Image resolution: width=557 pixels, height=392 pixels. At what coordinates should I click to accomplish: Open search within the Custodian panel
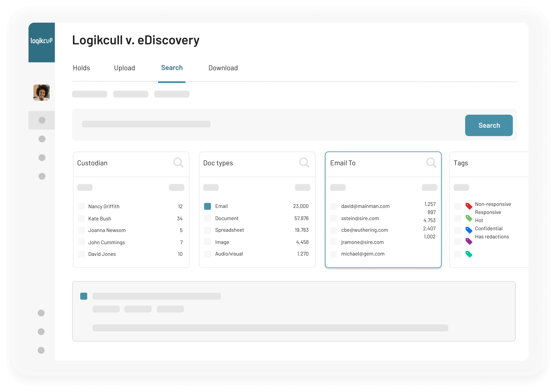click(178, 163)
